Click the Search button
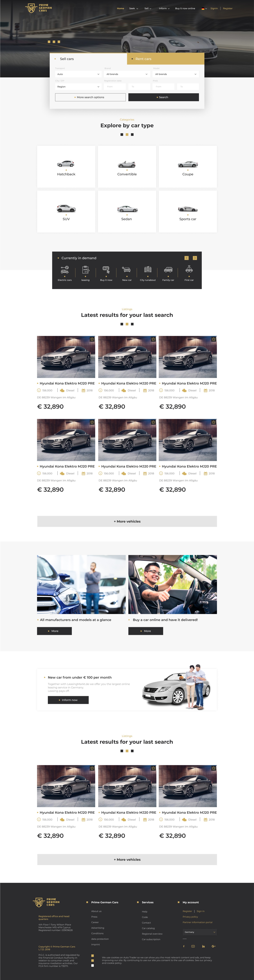 coord(163,97)
